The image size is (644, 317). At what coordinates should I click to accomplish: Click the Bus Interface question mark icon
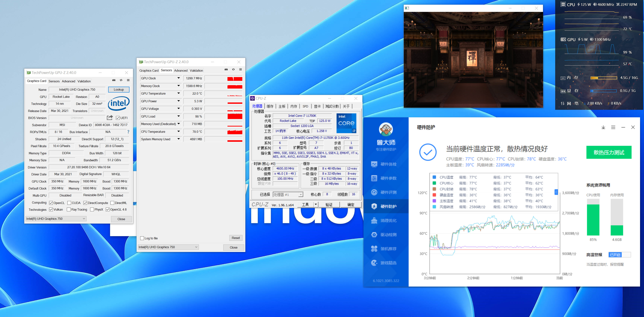[x=128, y=132]
